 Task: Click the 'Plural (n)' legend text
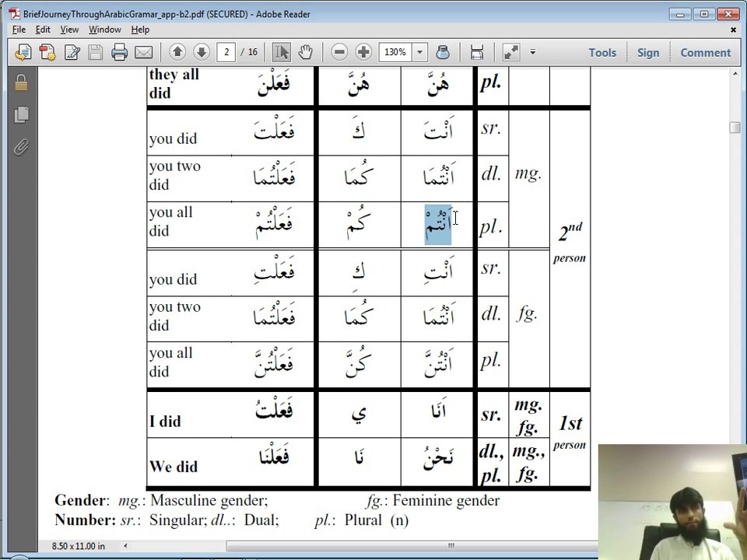[x=377, y=520]
